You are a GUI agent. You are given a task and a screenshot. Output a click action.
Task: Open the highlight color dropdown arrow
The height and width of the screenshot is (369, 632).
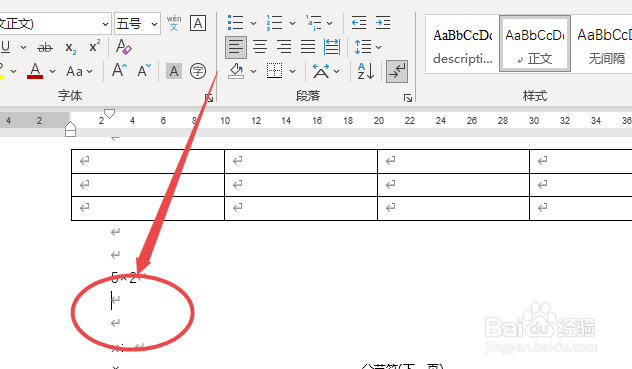pos(14,71)
